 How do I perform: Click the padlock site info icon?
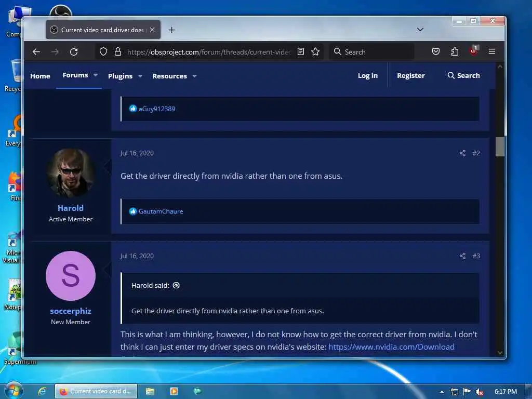pyautogui.click(x=118, y=51)
